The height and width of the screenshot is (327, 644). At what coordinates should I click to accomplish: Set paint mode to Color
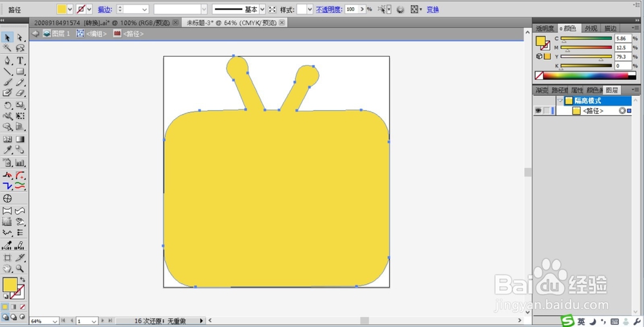coord(5,307)
